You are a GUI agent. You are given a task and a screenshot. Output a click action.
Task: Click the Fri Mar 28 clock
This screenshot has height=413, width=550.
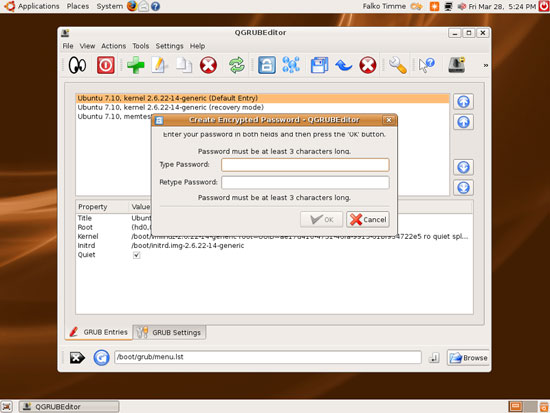(x=502, y=6)
